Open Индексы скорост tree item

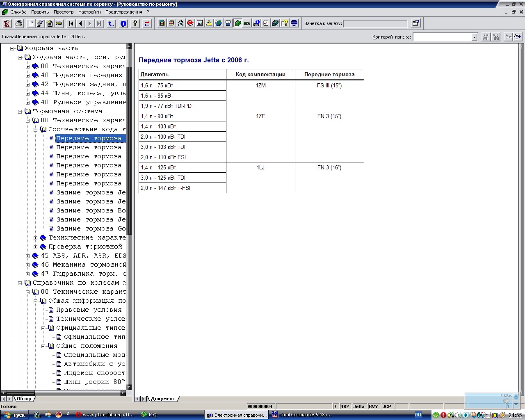coord(94,373)
